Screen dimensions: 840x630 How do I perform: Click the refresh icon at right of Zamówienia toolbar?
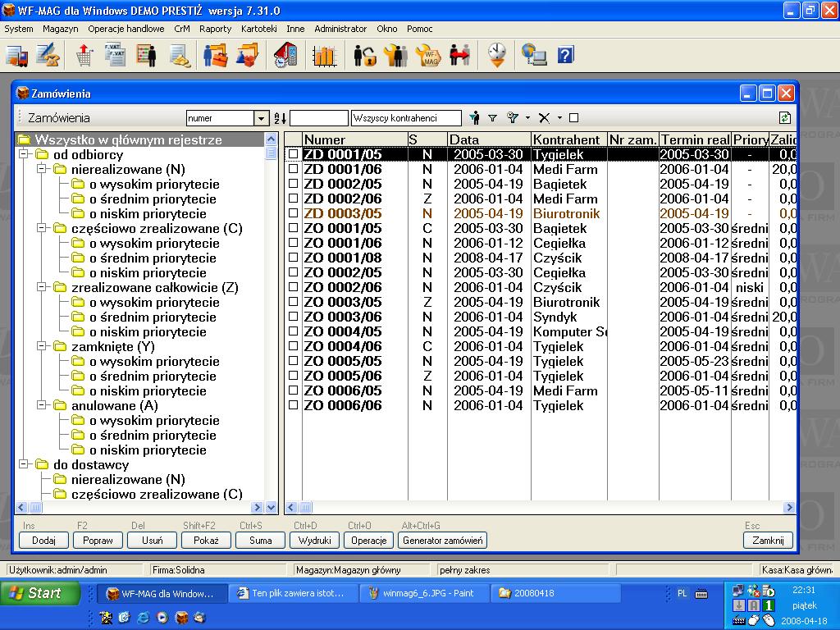click(x=785, y=118)
